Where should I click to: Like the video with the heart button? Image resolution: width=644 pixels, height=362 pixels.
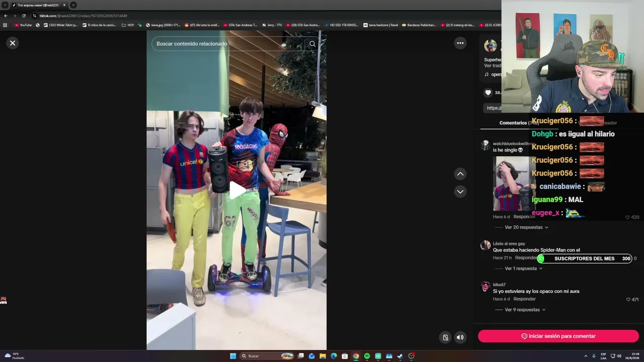[x=488, y=93]
